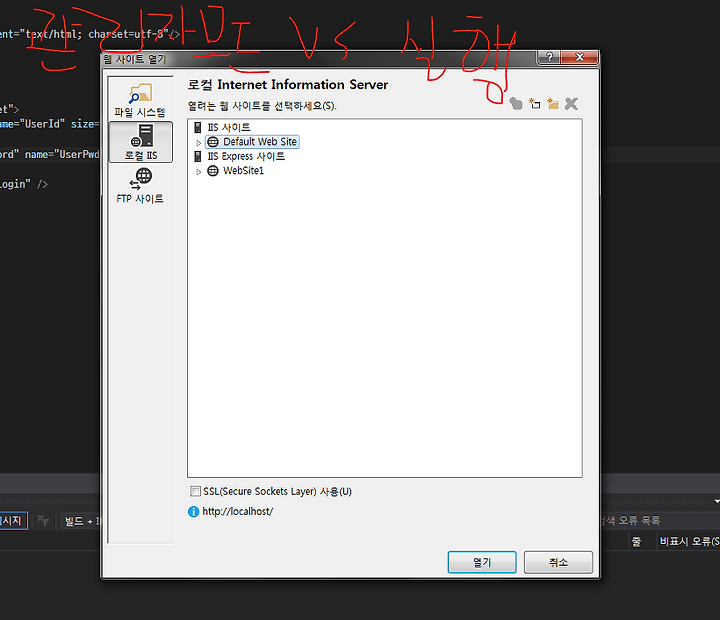The height and width of the screenshot is (620, 720).
Task: Select the IIS 사이트 root node
Action: 222,128
